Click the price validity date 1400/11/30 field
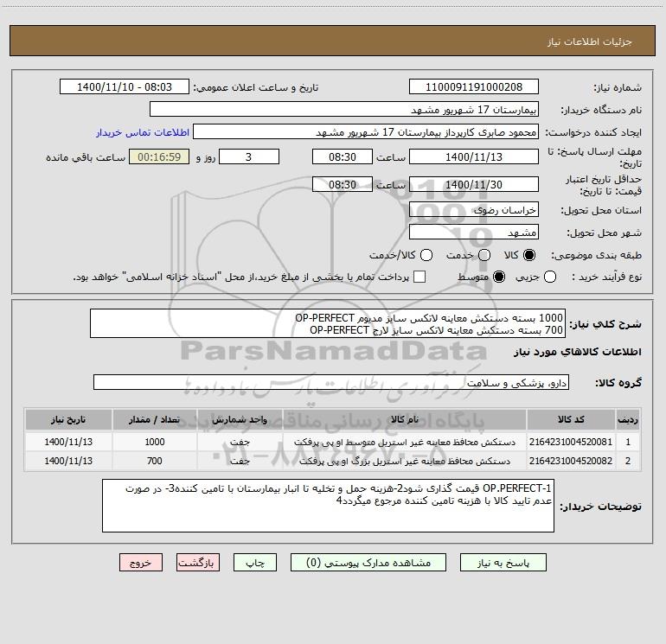 pyautogui.click(x=474, y=184)
